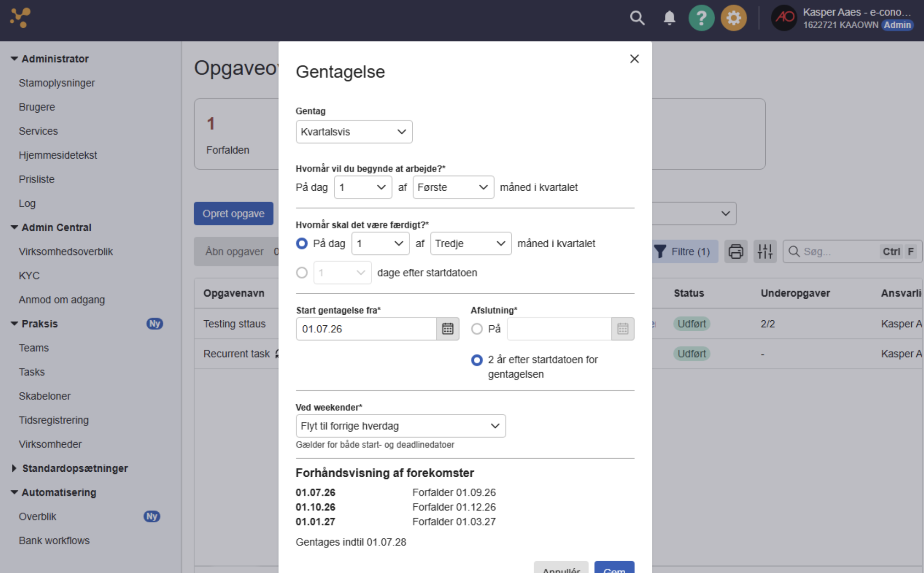Click Recurrent task row
Image resolution: width=924 pixels, height=573 pixels.
pyautogui.click(x=236, y=354)
